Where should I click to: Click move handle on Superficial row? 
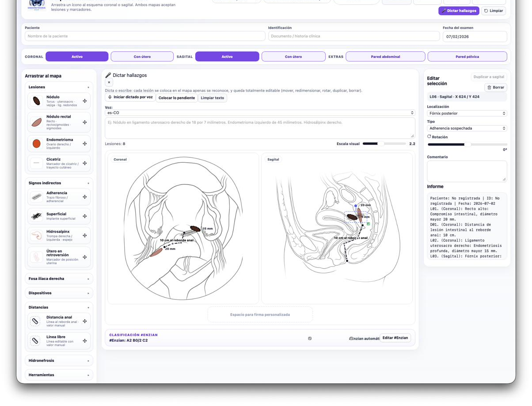click(x=84, y=216)
